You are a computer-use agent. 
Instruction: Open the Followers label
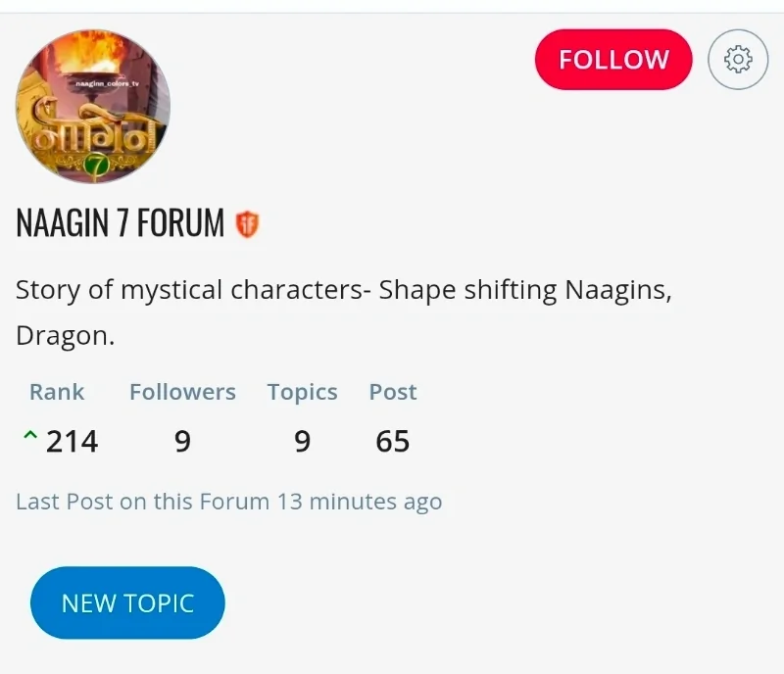[182, 392]
